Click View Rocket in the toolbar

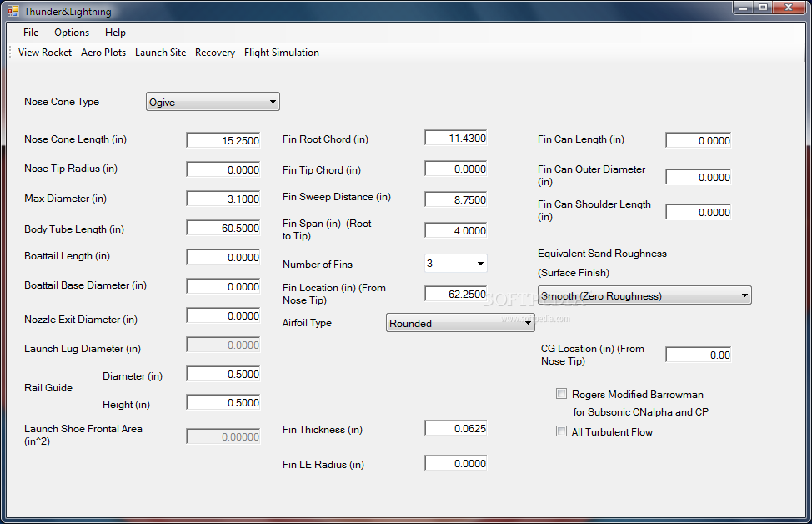[x=45, y=53]
